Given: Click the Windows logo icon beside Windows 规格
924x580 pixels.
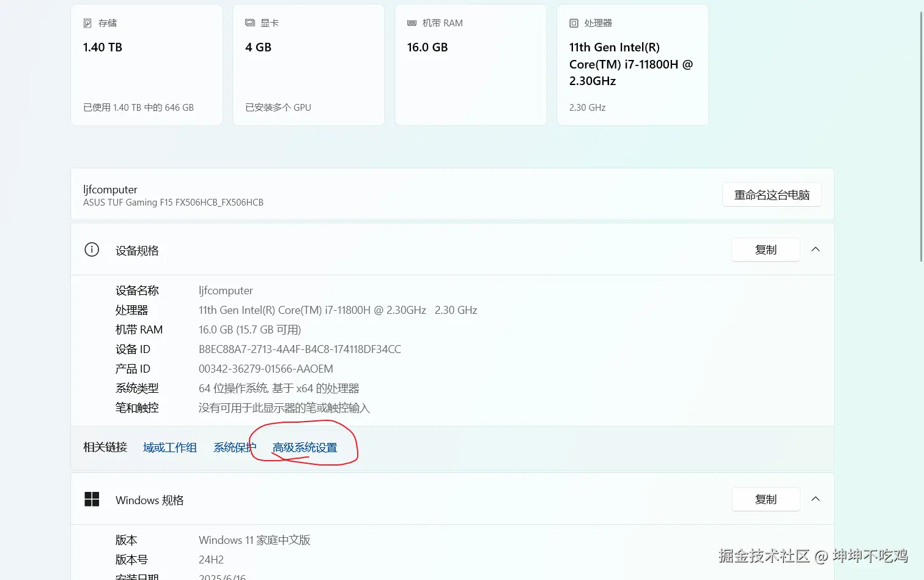Looking at the screenshot, I should 92,499.
